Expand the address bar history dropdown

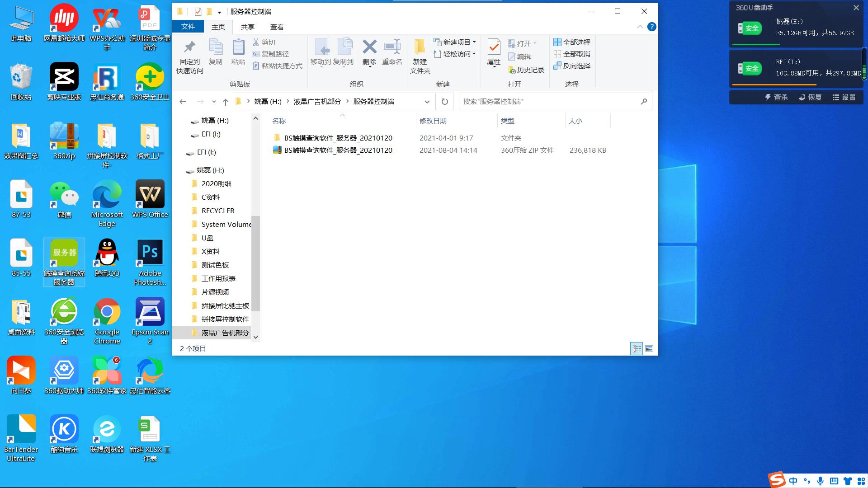[x=427, y=101]
